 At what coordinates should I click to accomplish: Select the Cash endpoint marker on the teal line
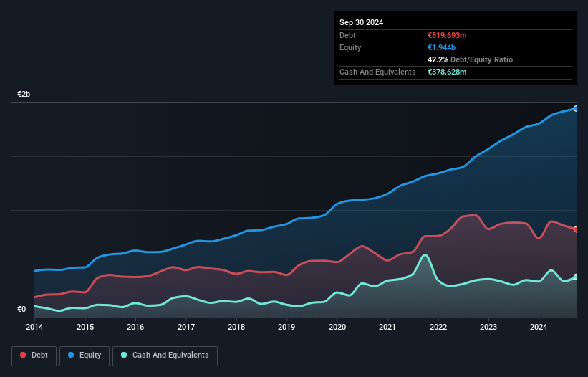576,277
